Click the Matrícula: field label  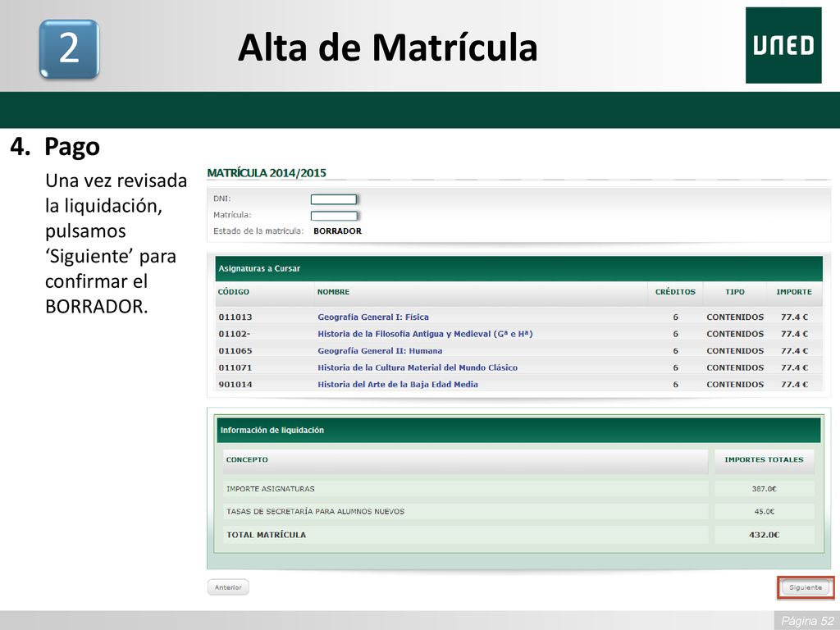(x=232, y=215)
